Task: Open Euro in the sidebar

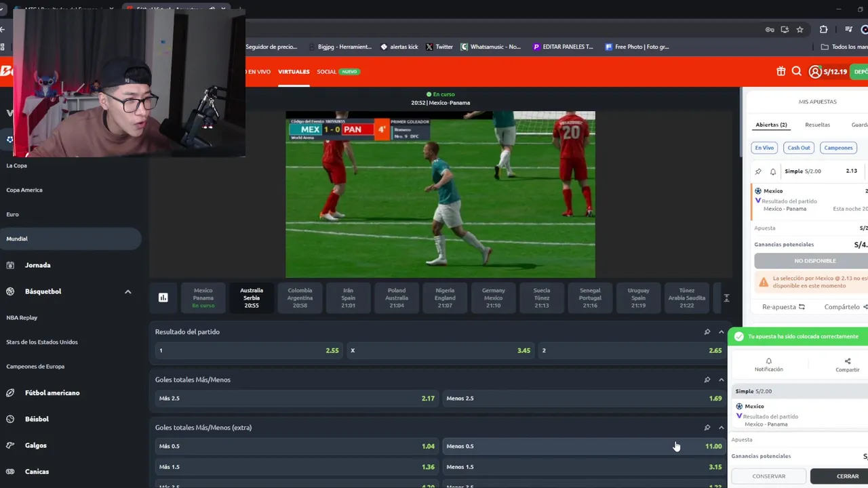Action: coord(12,214)
